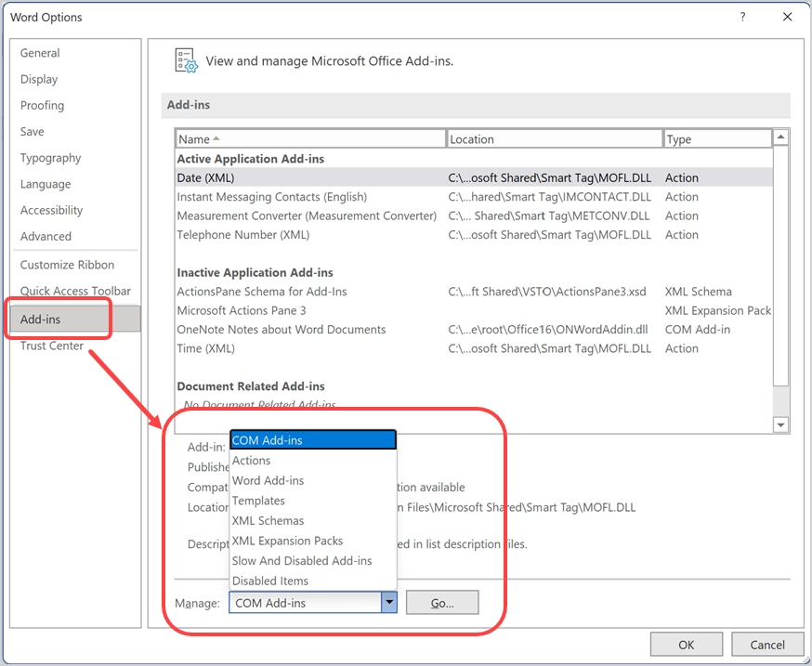This screenshot has height=666, width=812.
Task: Select the Telephone Number (XML) add-in row
Action: [x=474, y=235]
